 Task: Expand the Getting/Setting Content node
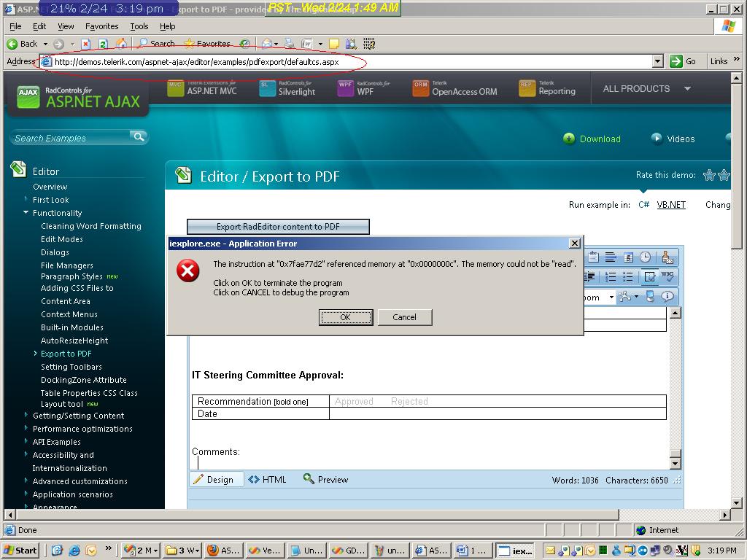[x=26, y=415]
